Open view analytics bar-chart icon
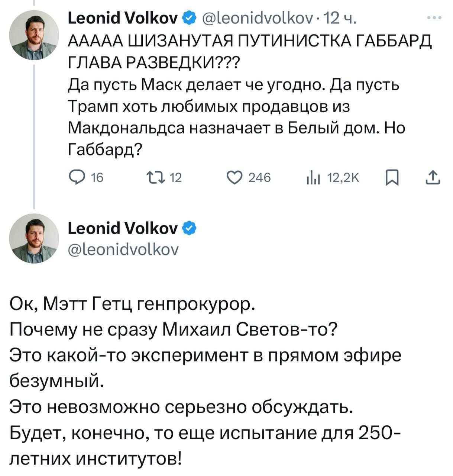Image resolution: width=453 pixels, height=476 pixels. (313, 179)
